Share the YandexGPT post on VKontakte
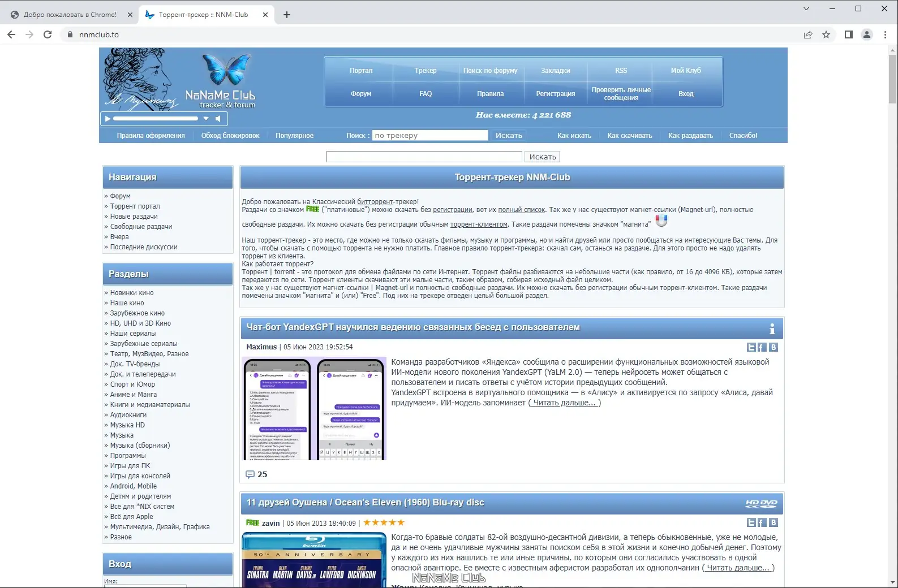Screen dimensions: 898x588 [774, 347]
